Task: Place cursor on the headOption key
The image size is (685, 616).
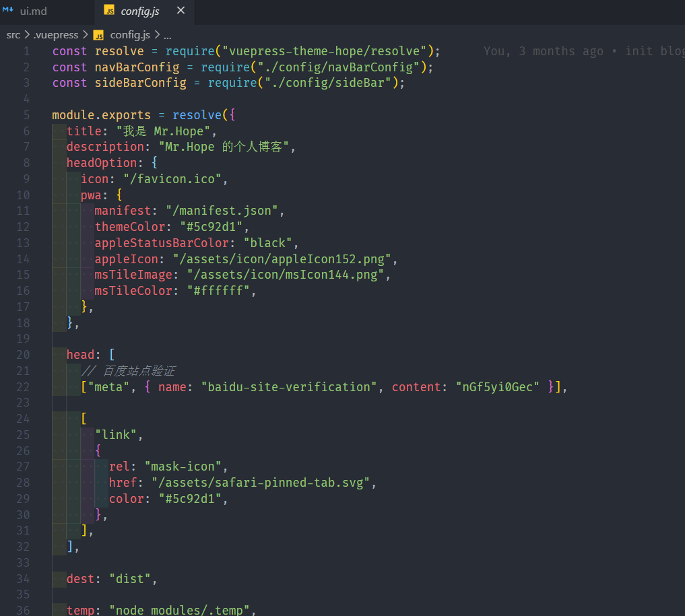Action: [x=102, y=163]
